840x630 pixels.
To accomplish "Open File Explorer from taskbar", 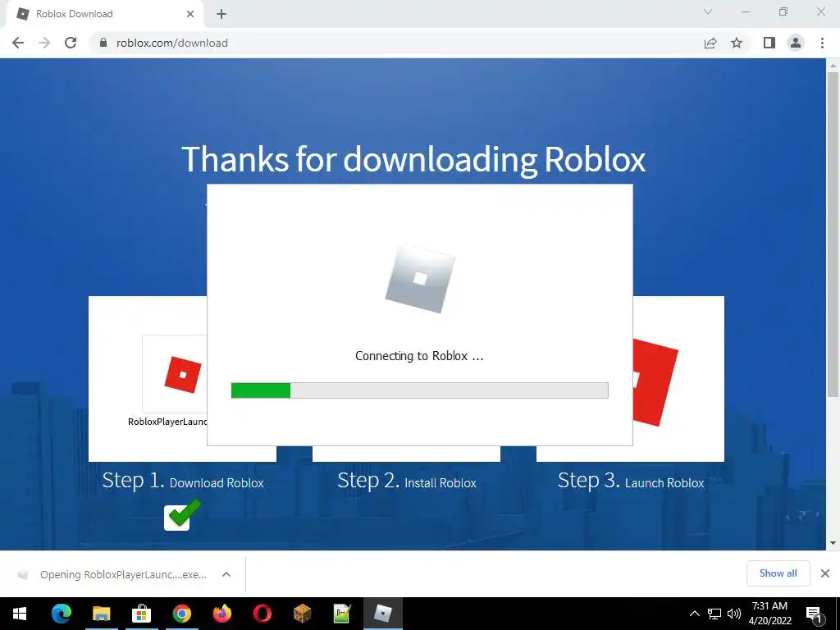I will coord(101,614).
